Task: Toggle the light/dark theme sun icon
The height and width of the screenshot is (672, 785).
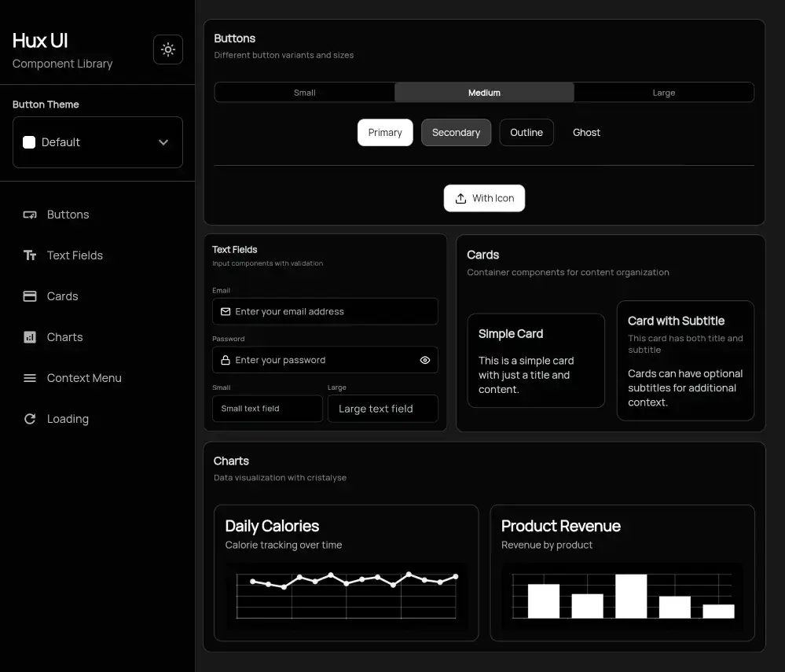Action: [167, 50]
